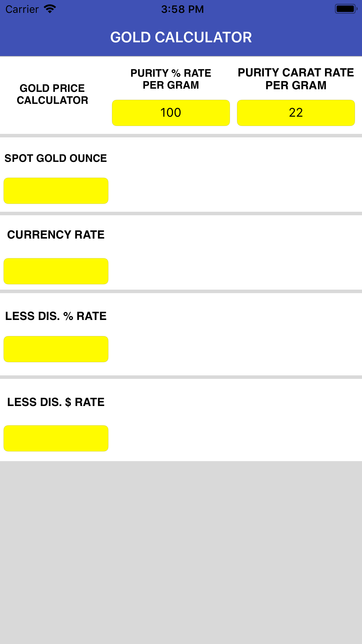The width and height of the screenshot is (362, 644).
Task: Tap the GOLD PRICE CALCULATOR label
Action: coord(53,94)
